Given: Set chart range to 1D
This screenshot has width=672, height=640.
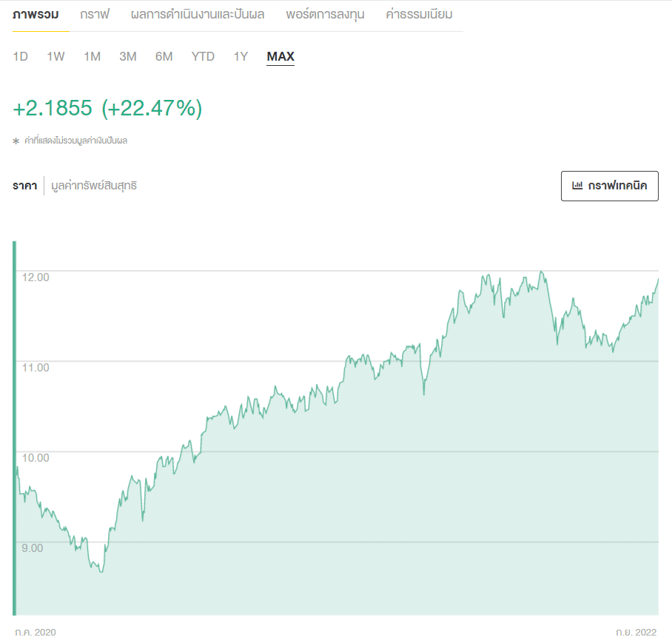Looking at the screenshot, I should pyautogui.click(x=20, y=57).
